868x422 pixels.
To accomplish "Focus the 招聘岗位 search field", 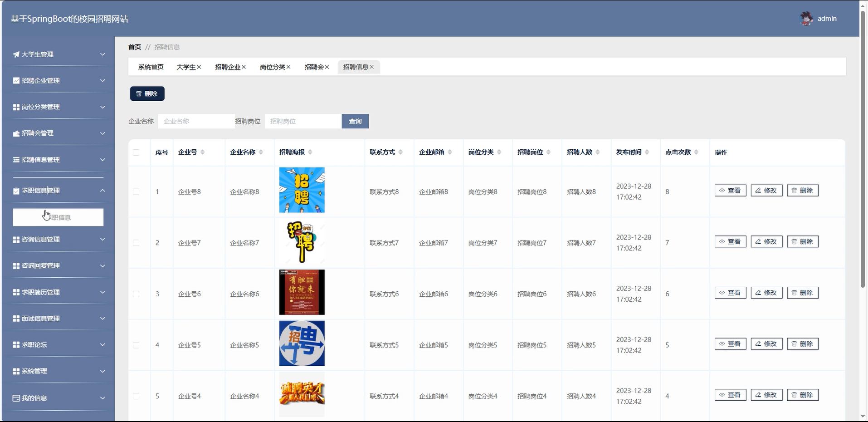I will pos(303,121).
